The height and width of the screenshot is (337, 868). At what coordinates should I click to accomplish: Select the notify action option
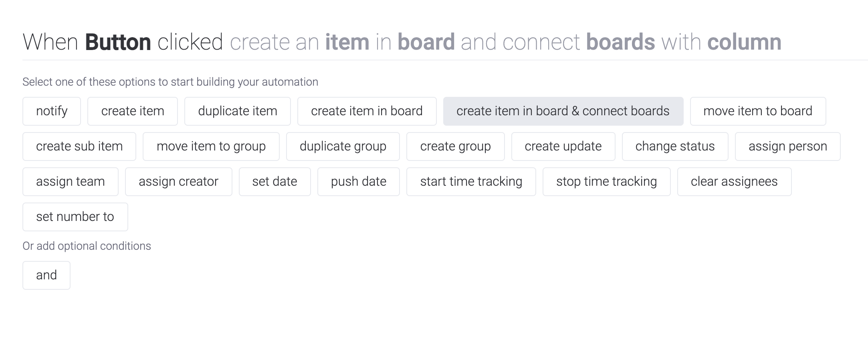click(52, 111)
